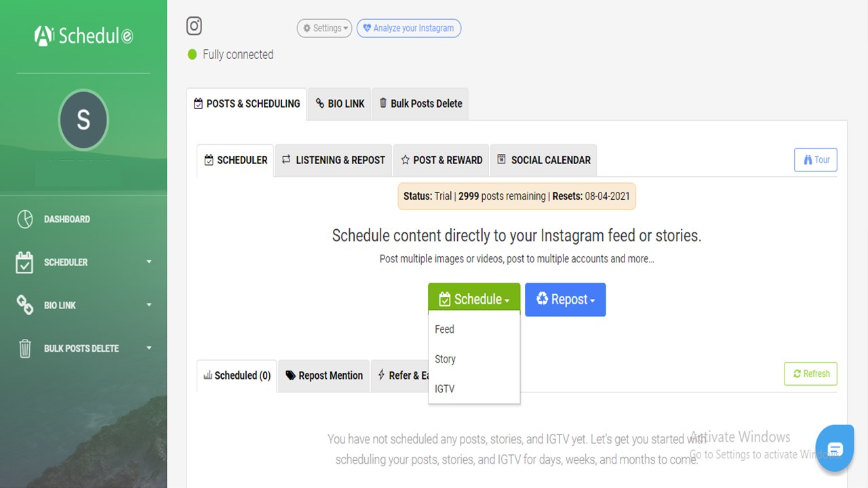The image size is (868, 488).
Task: Expand the Bio Link sidebar arrow
Action: tap(149, 305)
